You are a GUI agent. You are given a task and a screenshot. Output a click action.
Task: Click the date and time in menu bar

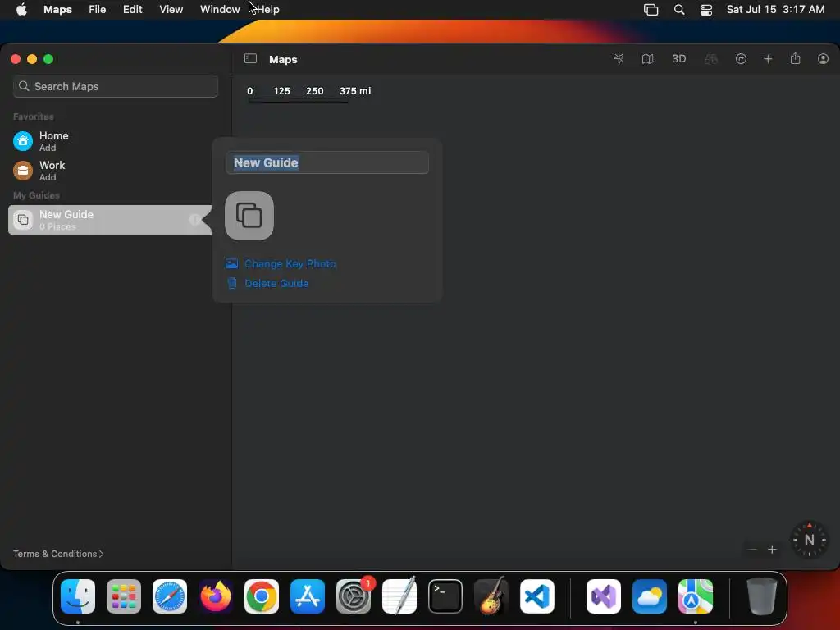pos(775,9)
